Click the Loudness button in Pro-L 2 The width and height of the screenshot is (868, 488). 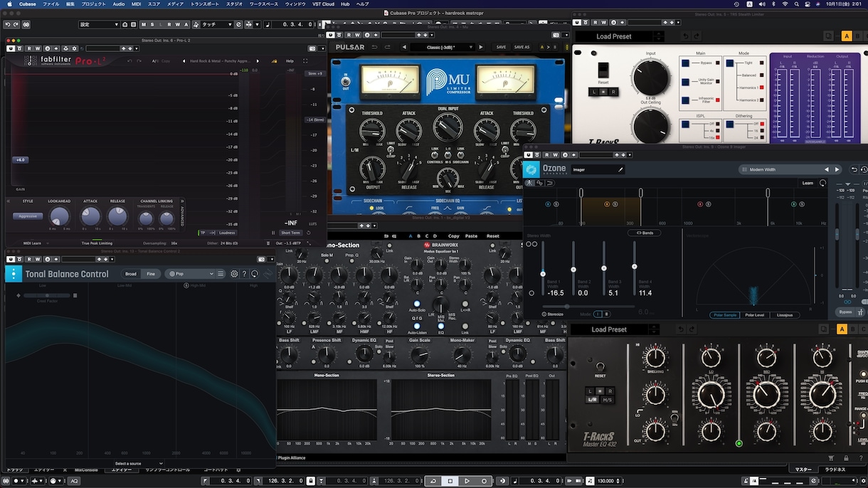(x=227, y=233)
